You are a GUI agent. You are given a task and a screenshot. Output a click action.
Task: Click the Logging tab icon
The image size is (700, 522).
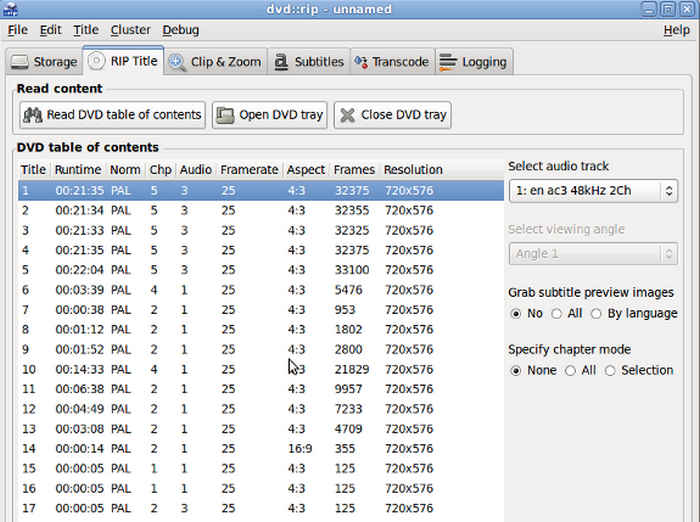point(448,62)
